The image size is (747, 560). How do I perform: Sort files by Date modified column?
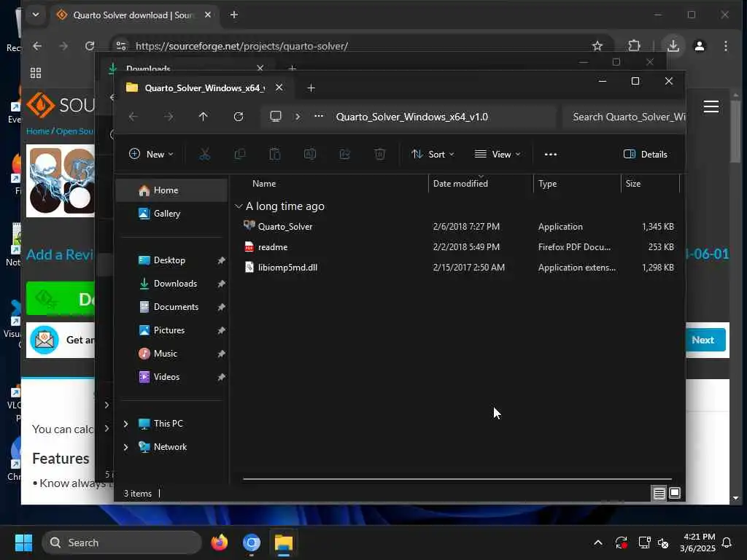(481, 183)
